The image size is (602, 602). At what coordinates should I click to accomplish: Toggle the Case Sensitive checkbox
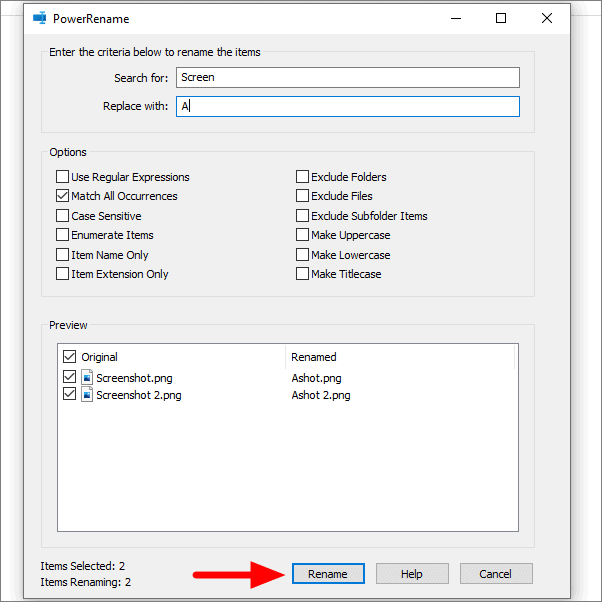click(62, 215)
